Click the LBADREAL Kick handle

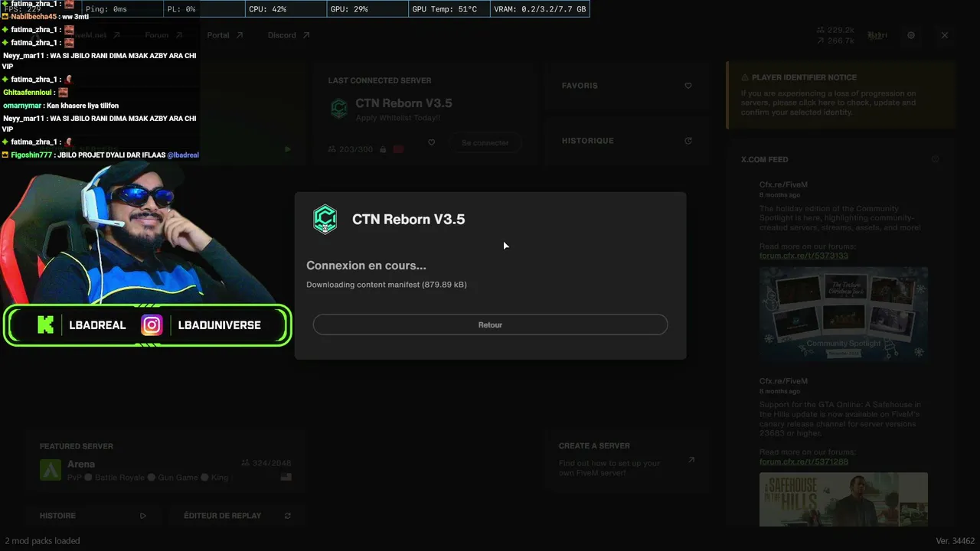[x=97, y=325]
